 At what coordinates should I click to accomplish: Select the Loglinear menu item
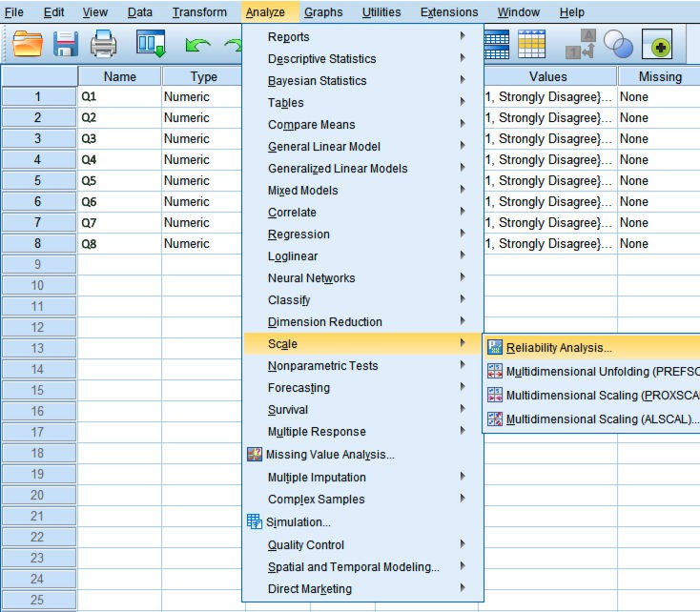click(x=363, y=255)
